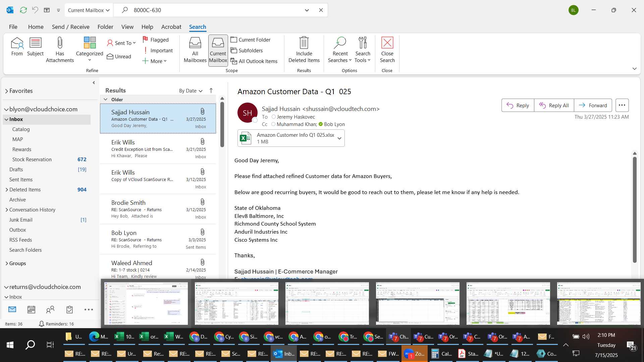This screenshot has width=644, height=362.
Task: Open Windows Start menu
Action: coord(10,345)
